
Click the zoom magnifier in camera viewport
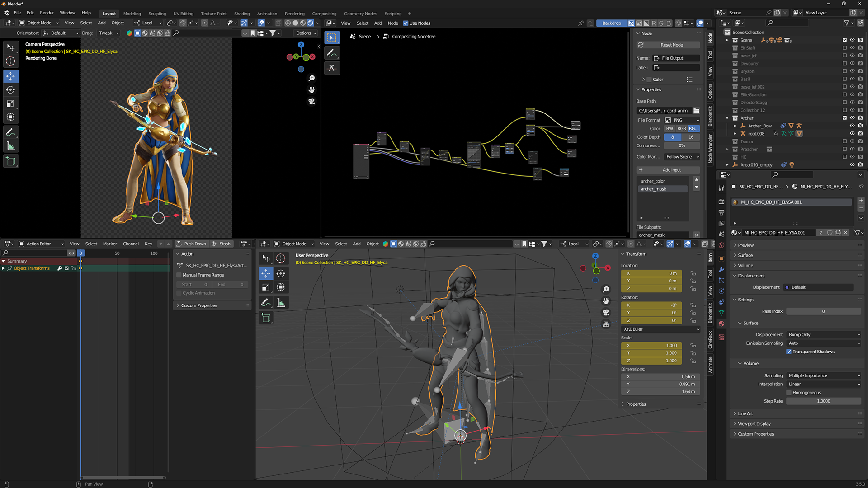pyautogui.click(x=311, y=78)
